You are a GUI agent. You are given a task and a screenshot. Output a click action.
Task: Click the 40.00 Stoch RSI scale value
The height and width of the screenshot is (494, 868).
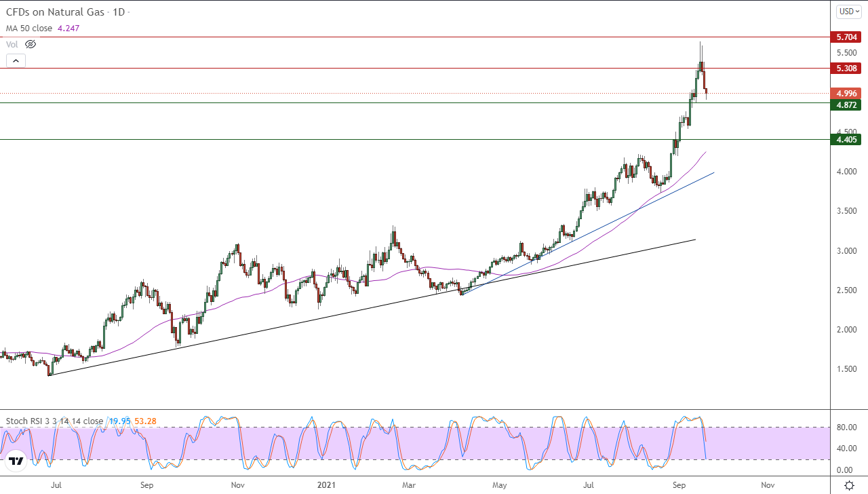point(848,449)
